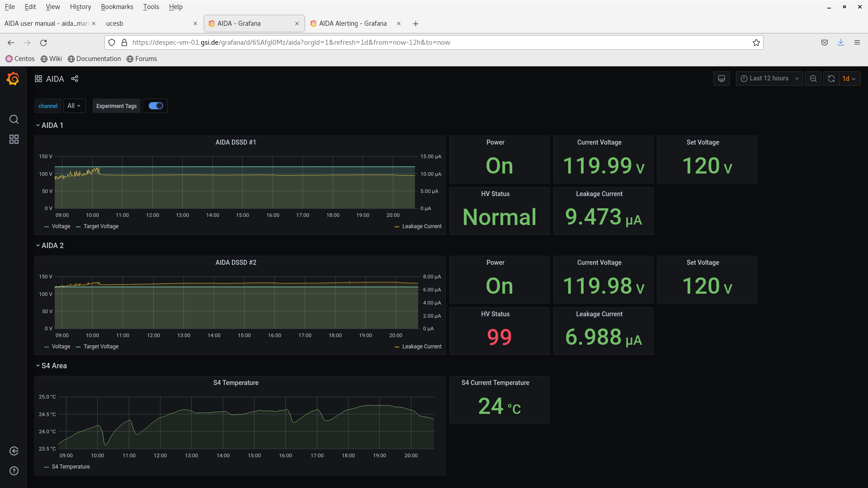Switch to the AIDA user manual tab
The image size is (868, 488).
[47, 23]
